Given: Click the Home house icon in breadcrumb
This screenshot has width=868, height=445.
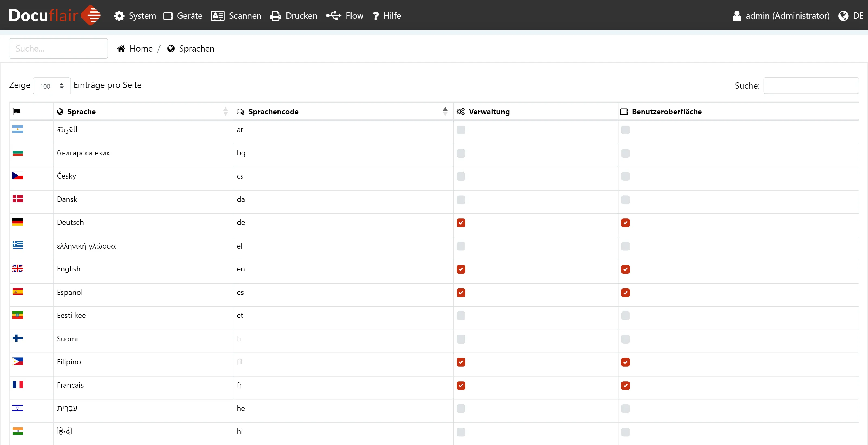Looking at the screenshot, I should tap(121, 49).
